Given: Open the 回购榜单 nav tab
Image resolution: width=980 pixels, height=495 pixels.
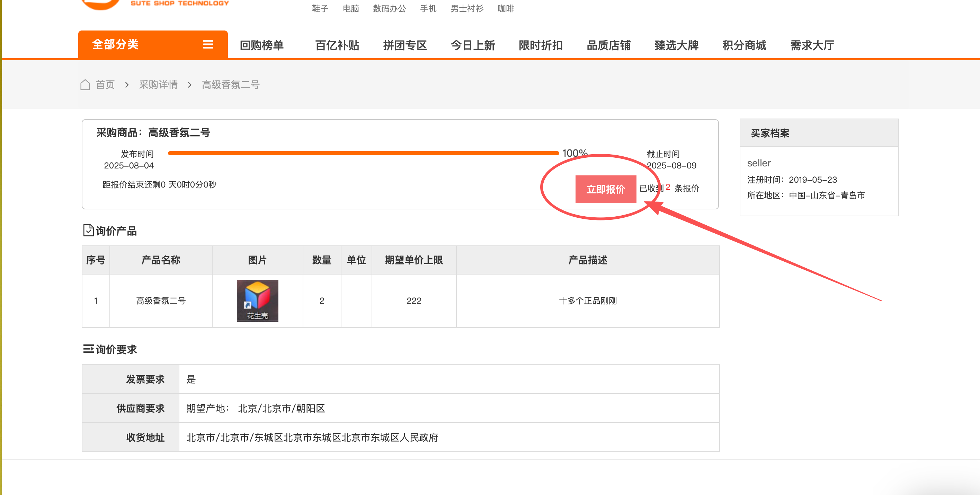Looking at the screenshot, I should [261, 45].
